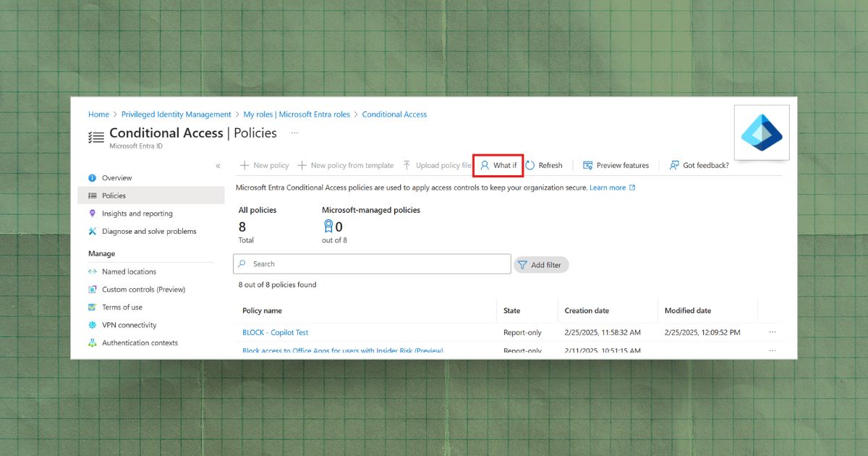The width and height of the screenshot is (868, 456).
Task: Click Report-only state of BLOCK - Copilot Test
Action: coord(522,333)
